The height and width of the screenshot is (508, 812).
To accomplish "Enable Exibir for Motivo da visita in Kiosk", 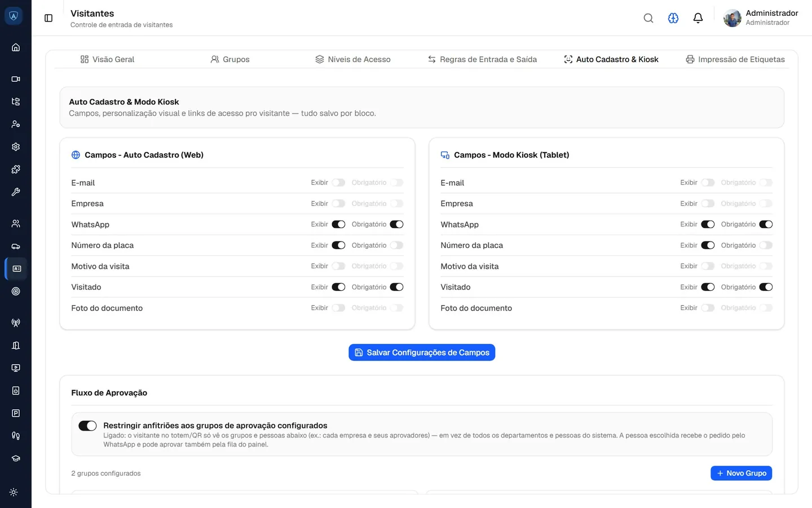I will 708,266.
